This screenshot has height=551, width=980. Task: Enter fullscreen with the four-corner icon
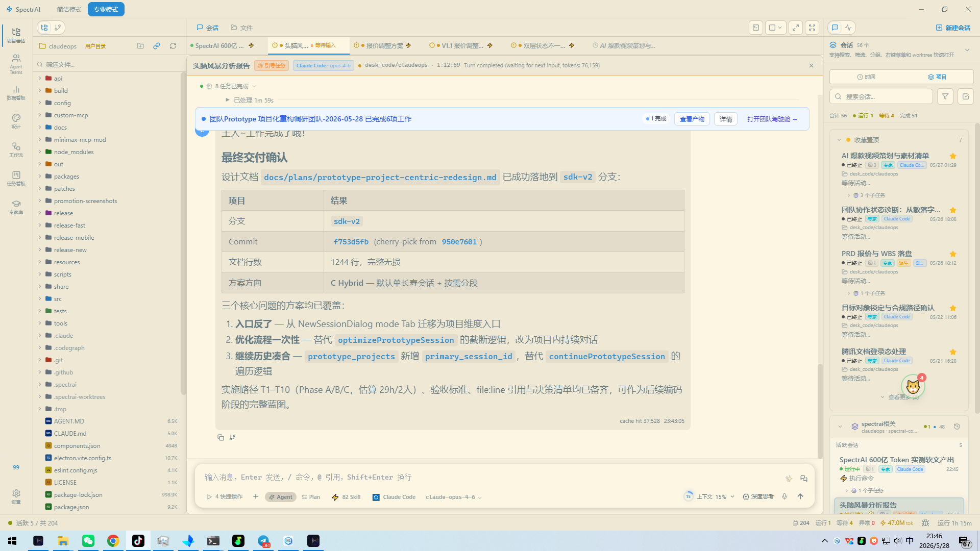(812, 28)
